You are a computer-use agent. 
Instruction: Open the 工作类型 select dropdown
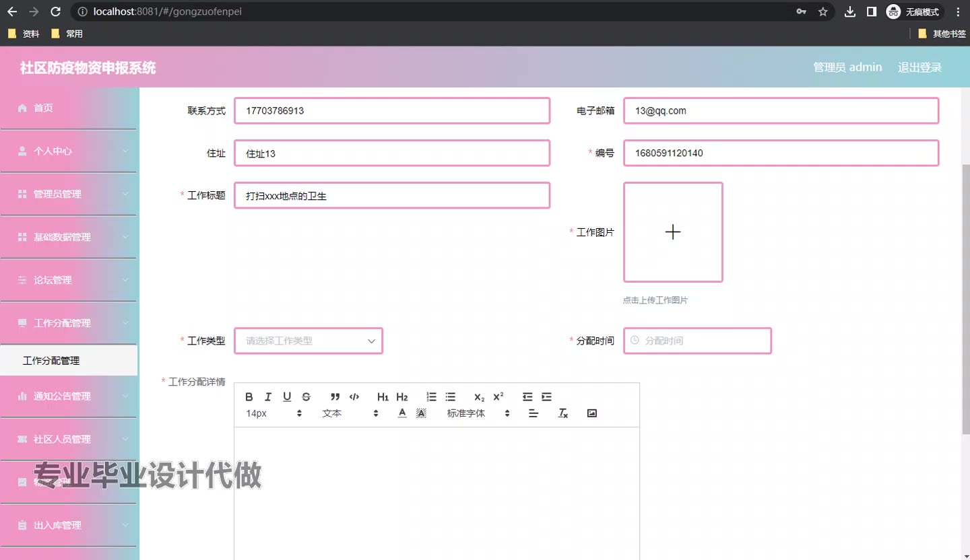[309, 341]
